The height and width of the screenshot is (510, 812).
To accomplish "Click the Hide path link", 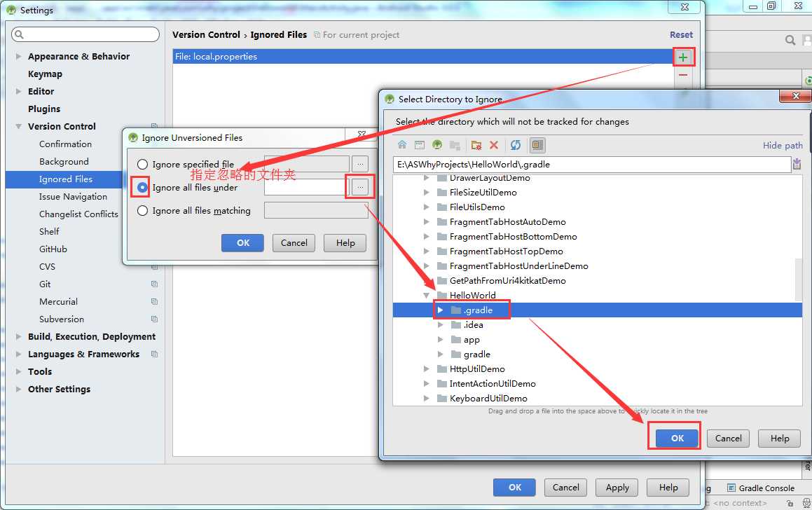I will click(x=783, y=146).
